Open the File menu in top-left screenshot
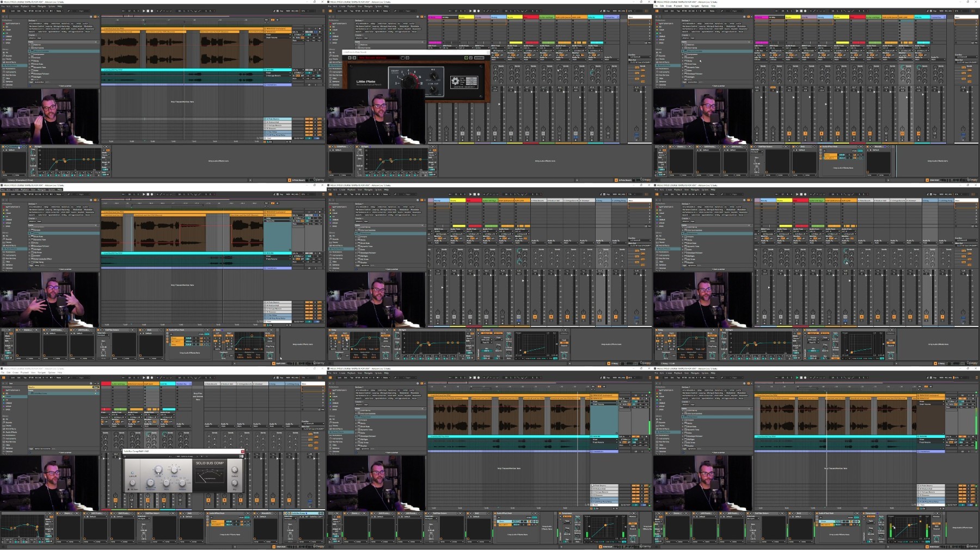This screenshot has width=980, height=550. point(3,7)
